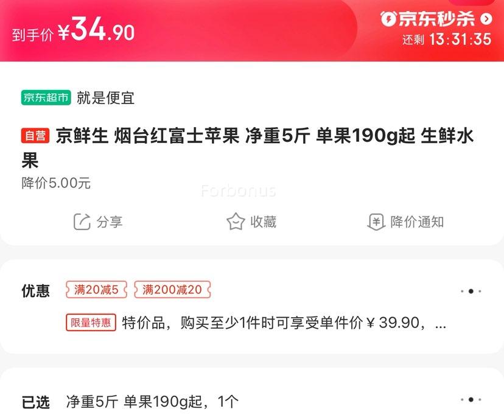The height and width of the screenshot is (420, 504).
Task: Open the 京鲜生 烟台红富士苹果 product title
Action: (x=248, y=148)
